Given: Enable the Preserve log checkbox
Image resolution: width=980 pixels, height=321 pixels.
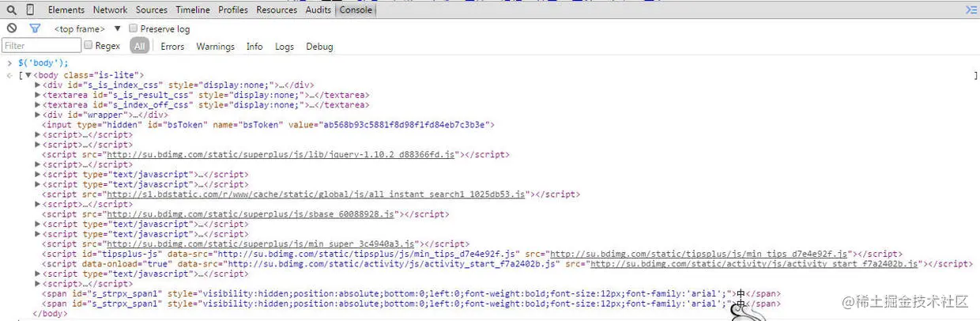Looking at the screenshot, I should tap(134, 28).
